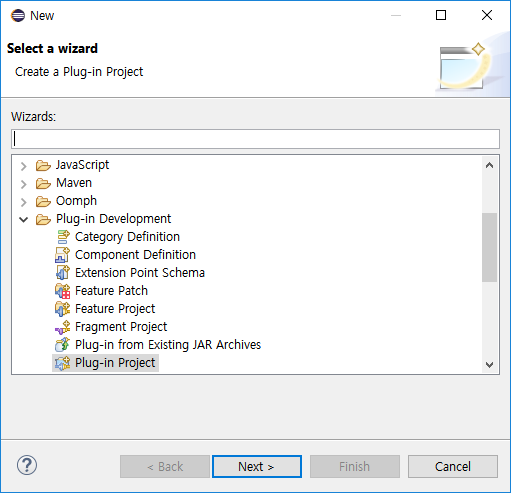Select the Category Definition entry

pos(127,237)
